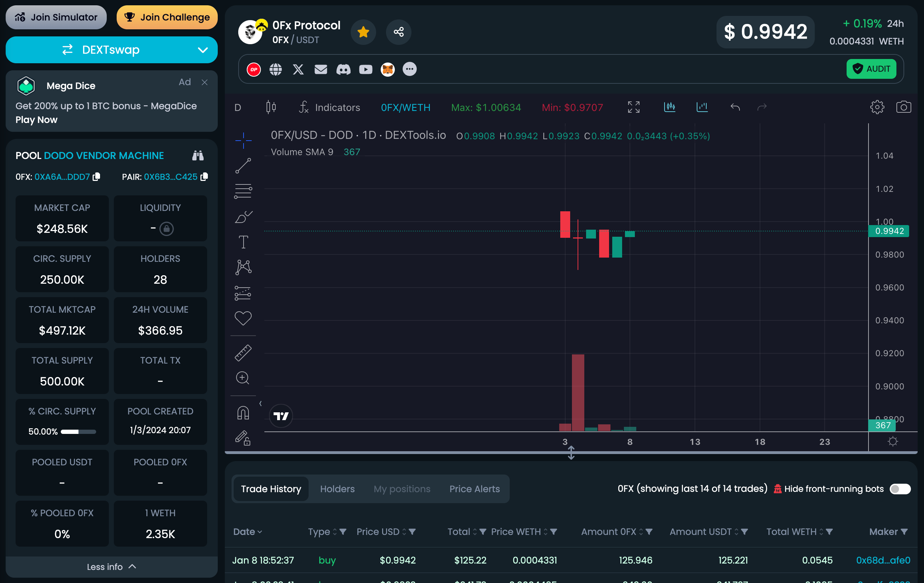This screenshot has height=583, width=924.
Task: Filter trades by Type funnel
Action: (343, 532)
